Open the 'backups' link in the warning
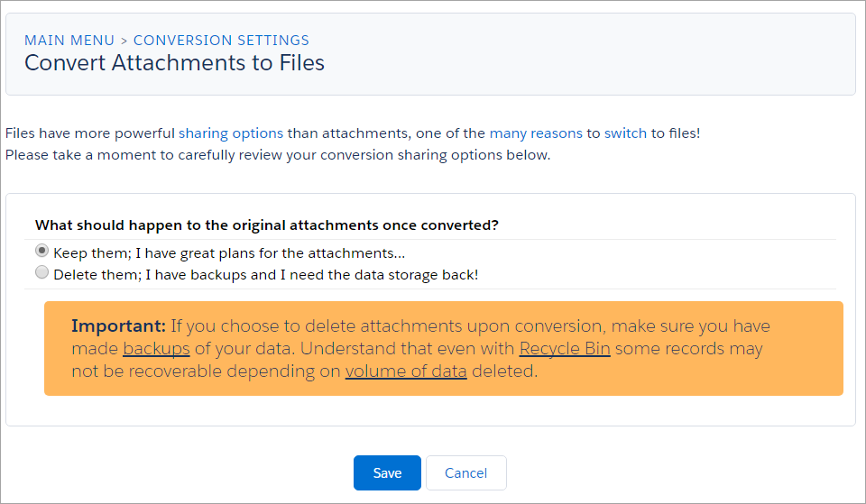The image size is (866, 504). [x=156, y=349]
